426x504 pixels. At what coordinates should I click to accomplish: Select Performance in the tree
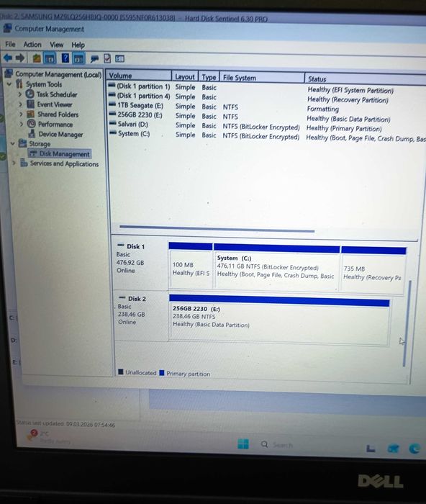[55, 125]
